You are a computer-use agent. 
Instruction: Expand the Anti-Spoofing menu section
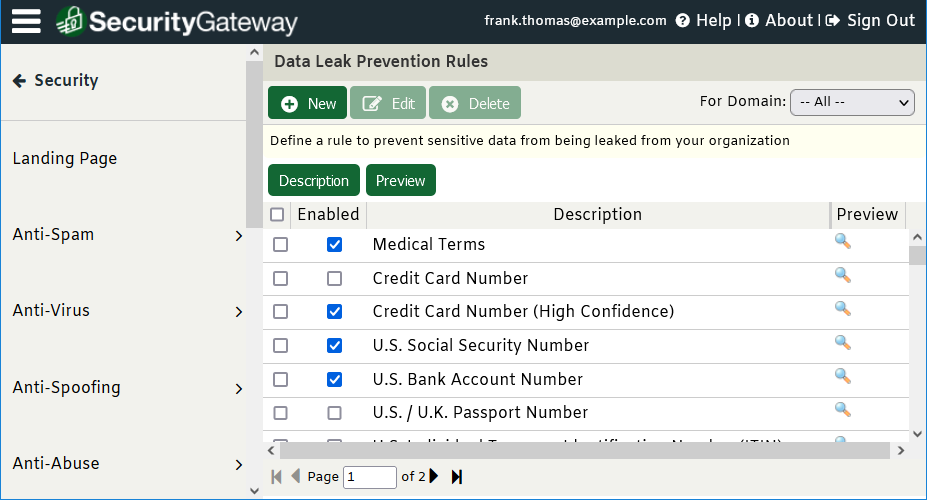pyautogui.click(x=127, y=388)
